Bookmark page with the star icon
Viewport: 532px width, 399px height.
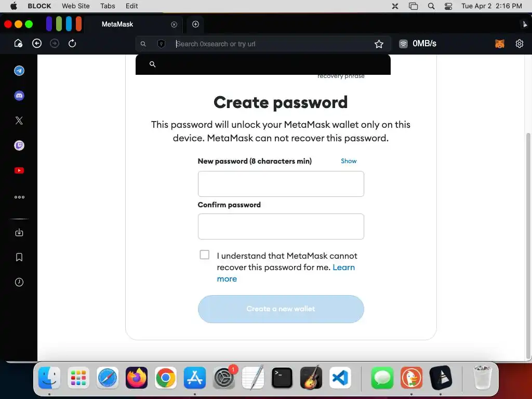point(379,44)
